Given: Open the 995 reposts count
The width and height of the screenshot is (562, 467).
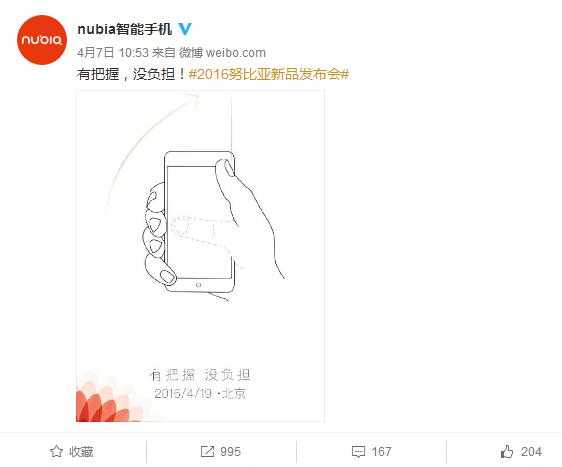Looking at the screenshot, I should (230, 452).
